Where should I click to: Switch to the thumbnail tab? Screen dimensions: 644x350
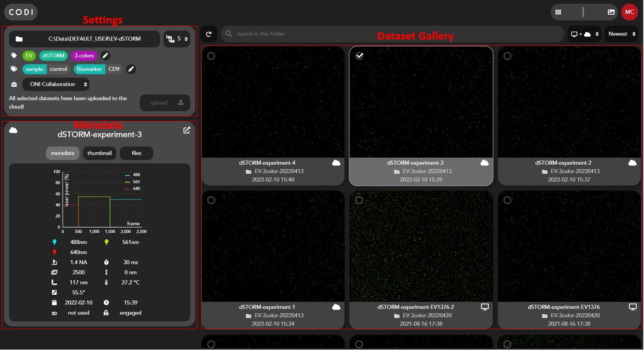99,153
